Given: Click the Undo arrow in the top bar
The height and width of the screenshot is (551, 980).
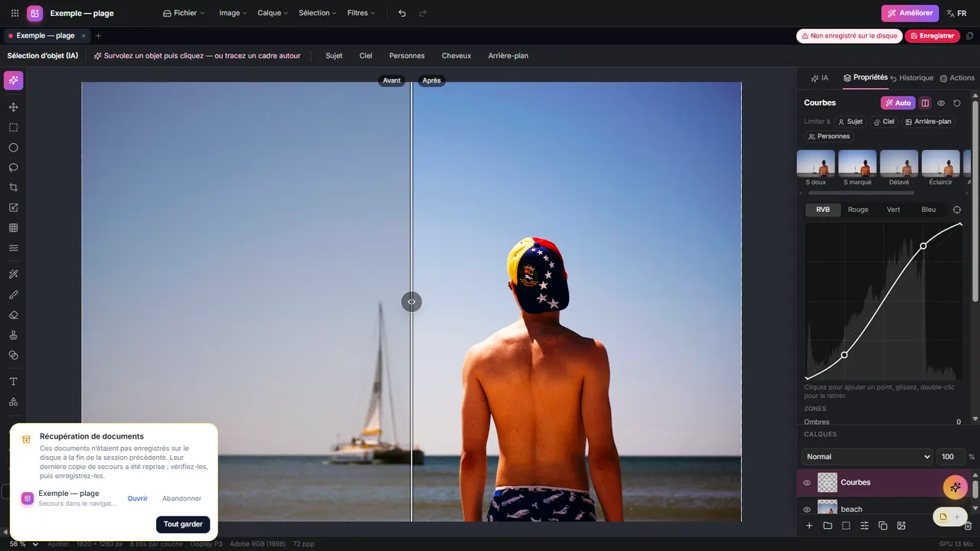Looking at the screenshot, I should tap(402, 13).
